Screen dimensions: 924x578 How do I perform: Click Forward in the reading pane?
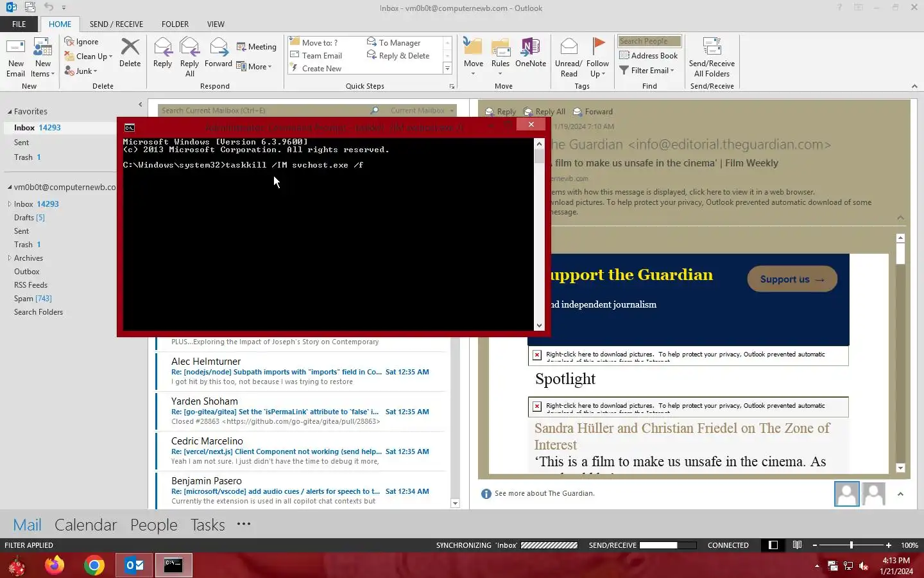click(593, 112)
